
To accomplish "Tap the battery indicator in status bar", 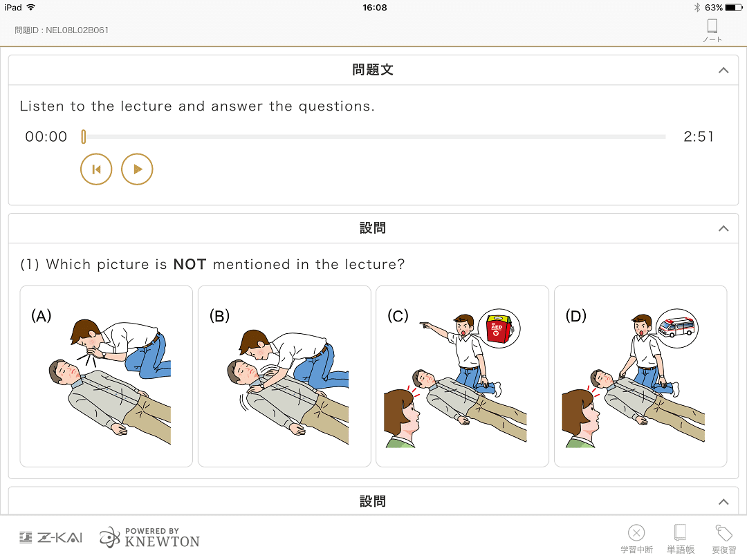I will pyautogui.click(x=734, y=8).
